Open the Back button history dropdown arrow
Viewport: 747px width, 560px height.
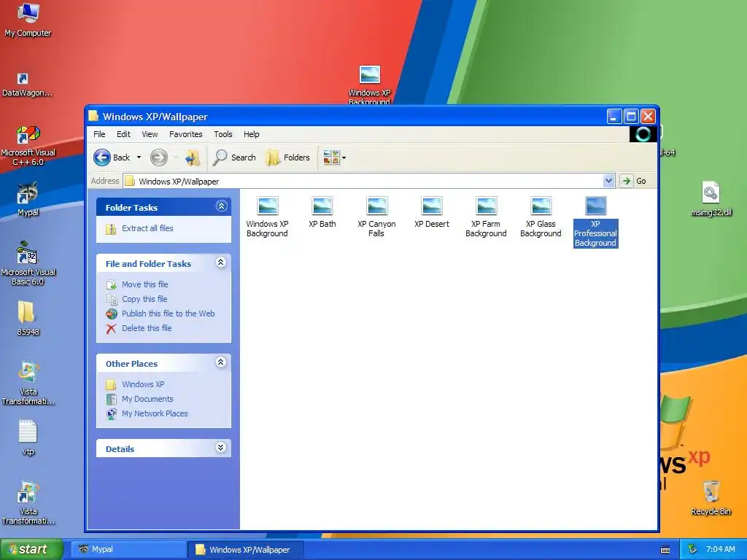(139, 157)
